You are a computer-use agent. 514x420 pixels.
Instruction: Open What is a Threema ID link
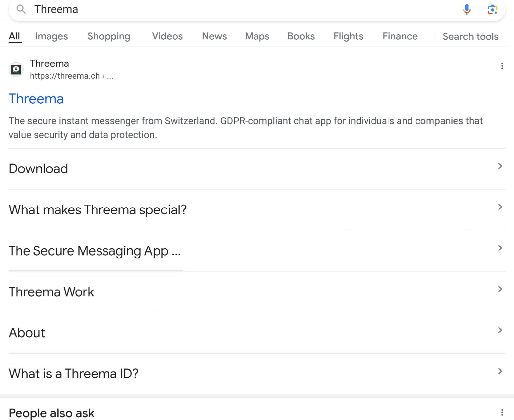coord(74,373)
